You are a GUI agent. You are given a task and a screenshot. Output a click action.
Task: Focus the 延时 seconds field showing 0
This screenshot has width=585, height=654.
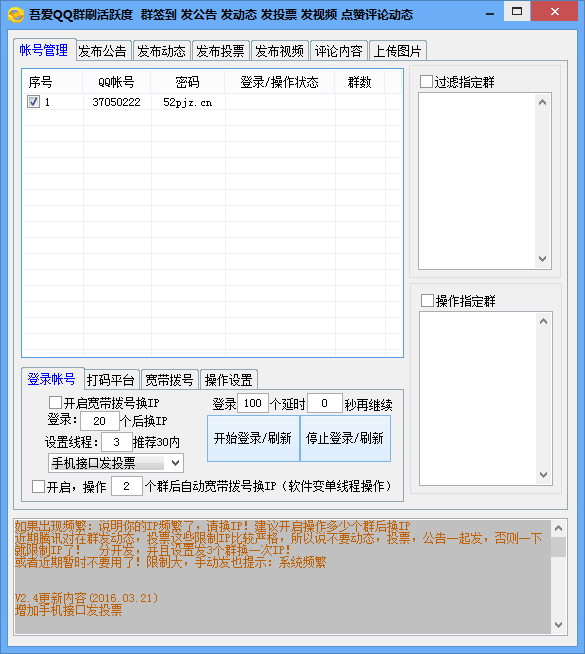click(325, 403)
